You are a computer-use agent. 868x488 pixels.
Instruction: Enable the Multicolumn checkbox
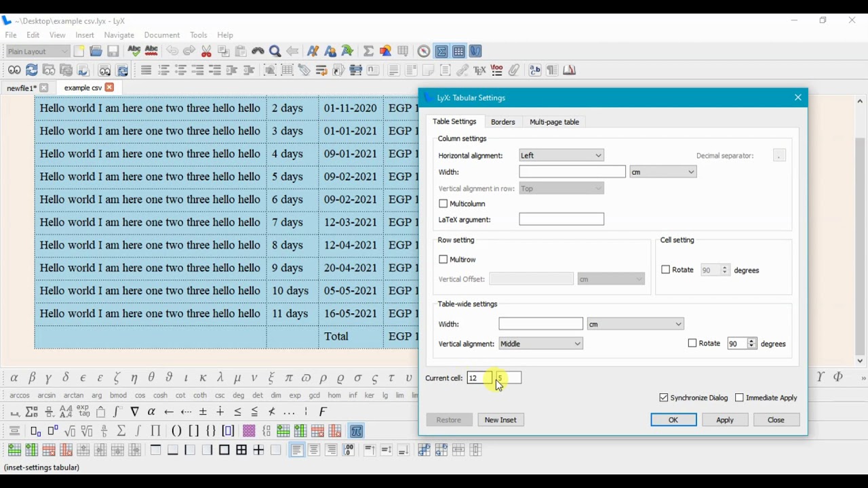pos(443,204)
